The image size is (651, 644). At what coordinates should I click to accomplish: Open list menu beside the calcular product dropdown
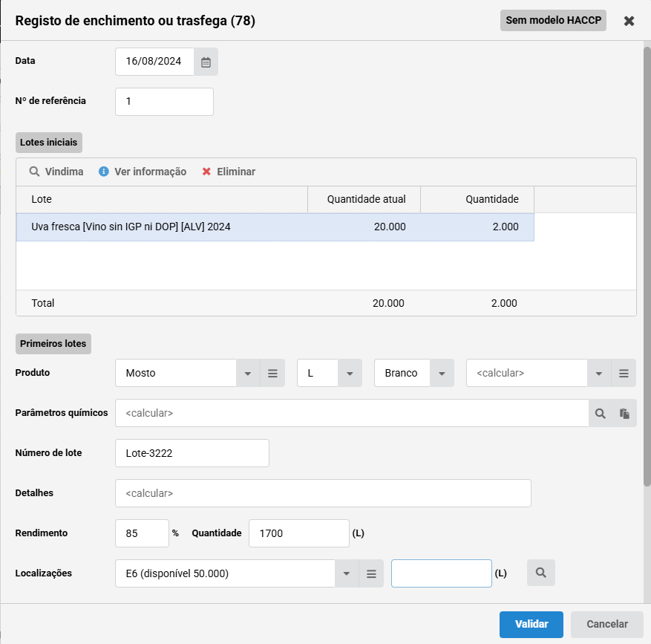pyautogui.click(x=624, y=373)
